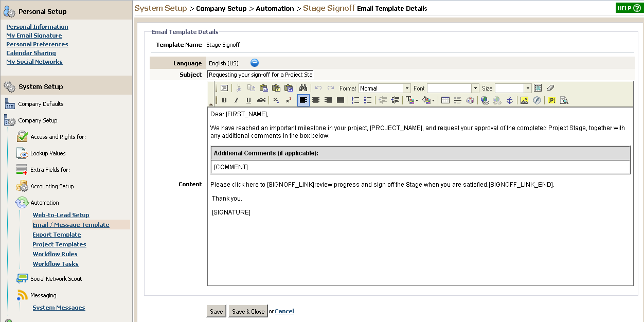Cut the selected text in the editor

tap(239, 88)
